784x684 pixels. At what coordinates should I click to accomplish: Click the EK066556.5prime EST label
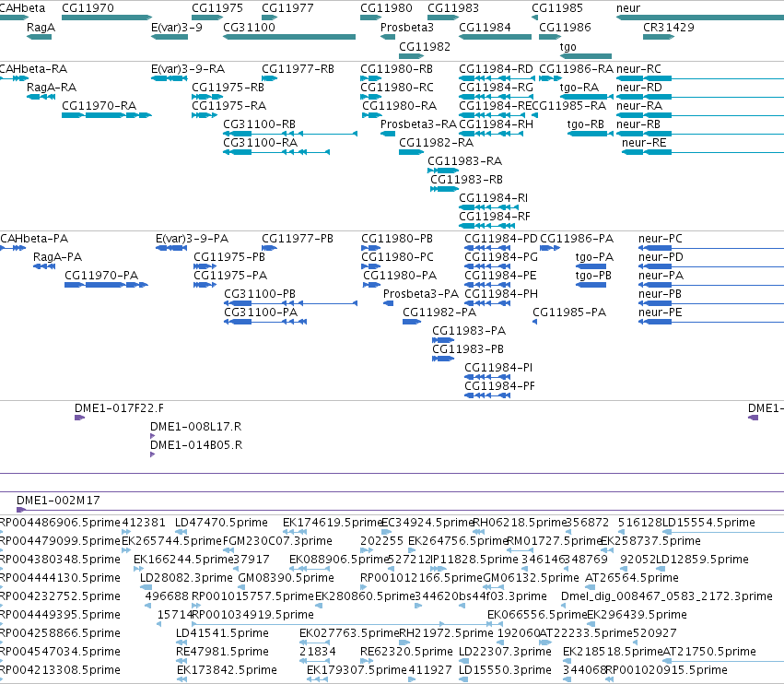537,615
